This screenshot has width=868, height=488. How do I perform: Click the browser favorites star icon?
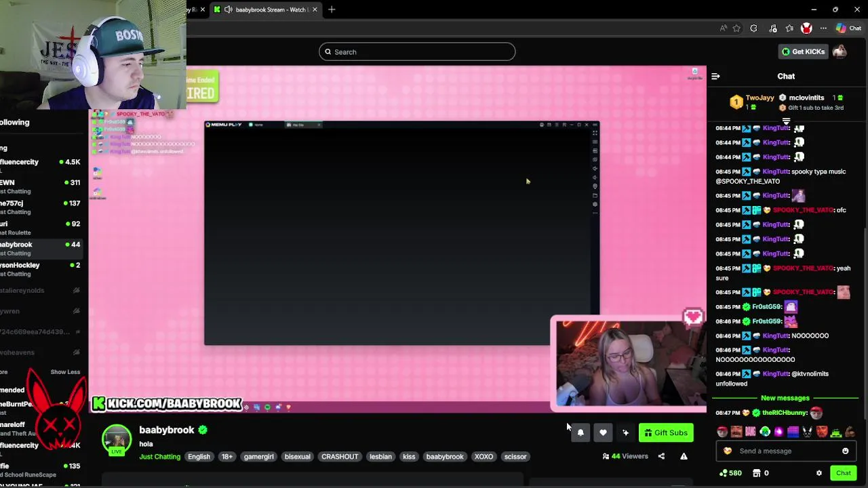point(736,28)
